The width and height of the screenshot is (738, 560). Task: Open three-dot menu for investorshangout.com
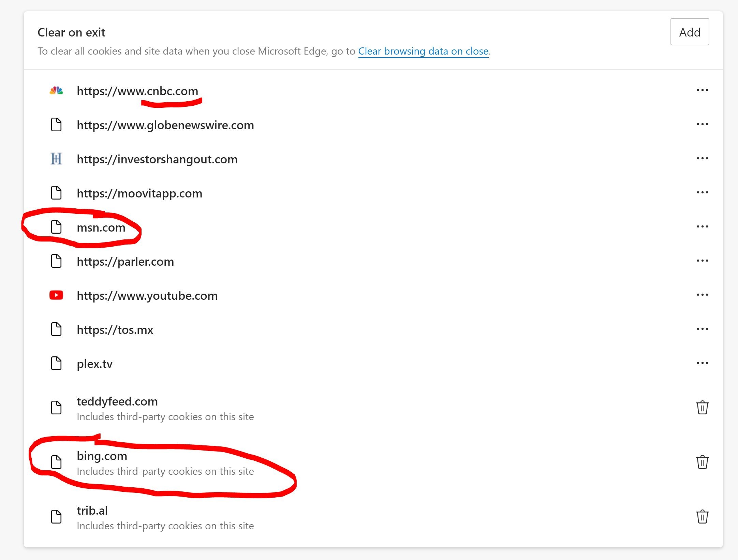pos(702,159)
